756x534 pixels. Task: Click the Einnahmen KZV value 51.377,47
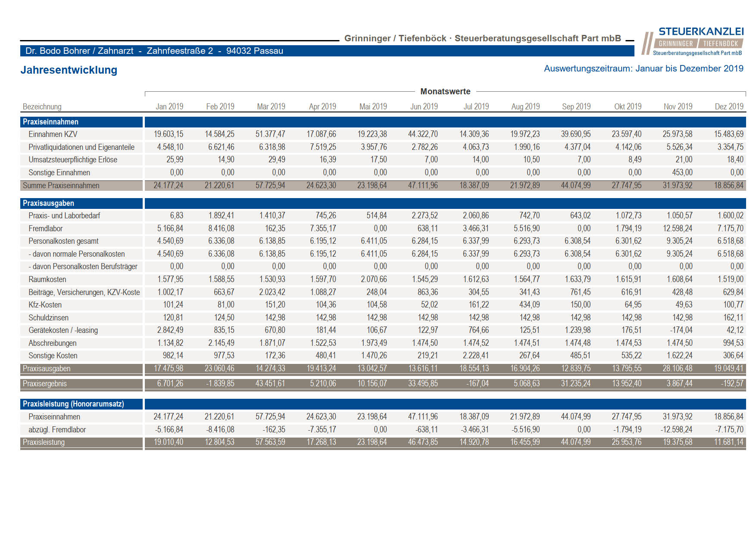pyautogui.click(x=270, y=134)
